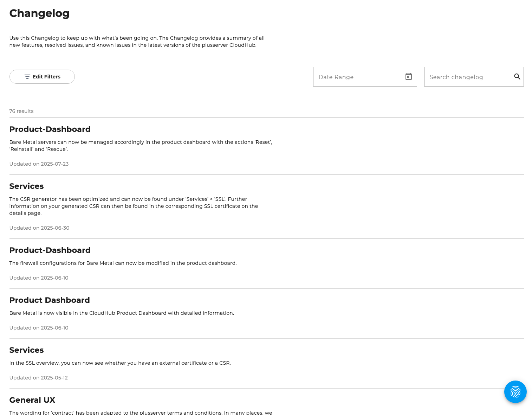
Task: Open the floating consent icon at bottom right
Action: point(515,391)
